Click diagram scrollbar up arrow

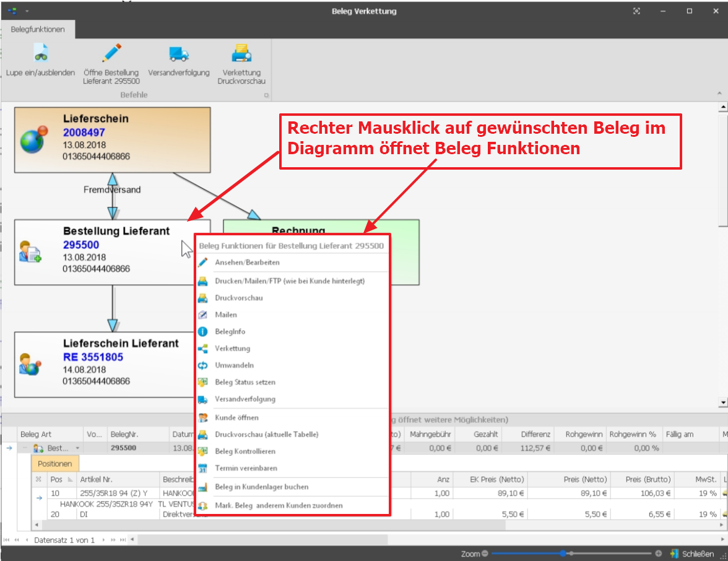[723, 107]
